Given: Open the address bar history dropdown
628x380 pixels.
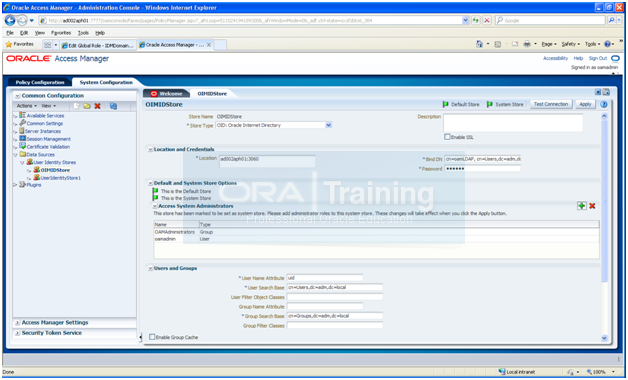Looking at the screenshot, I should point(465,20).
